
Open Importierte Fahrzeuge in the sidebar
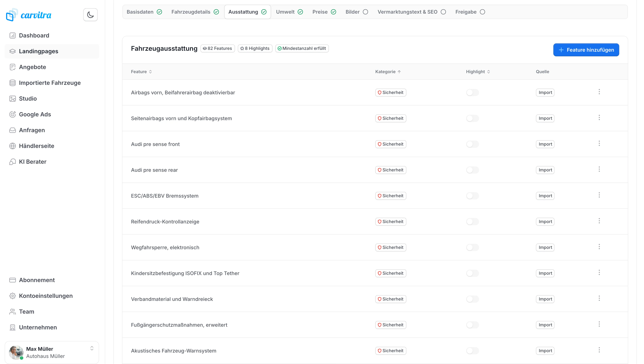click(x=52, y=83)
